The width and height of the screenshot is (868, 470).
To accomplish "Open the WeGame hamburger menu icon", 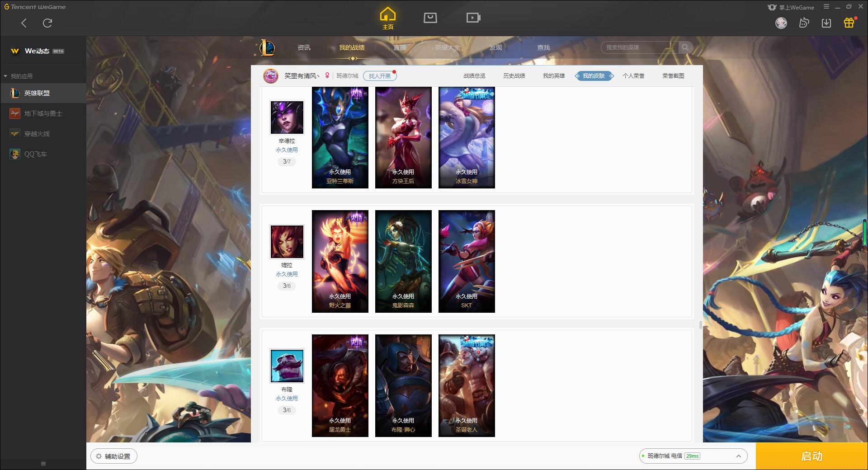I will point(826,7).
